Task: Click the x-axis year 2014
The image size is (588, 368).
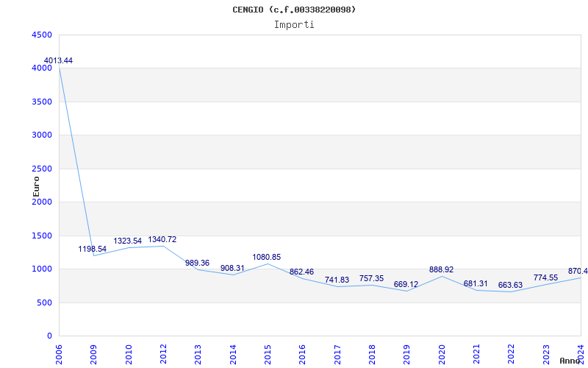Action: (233, 355)
